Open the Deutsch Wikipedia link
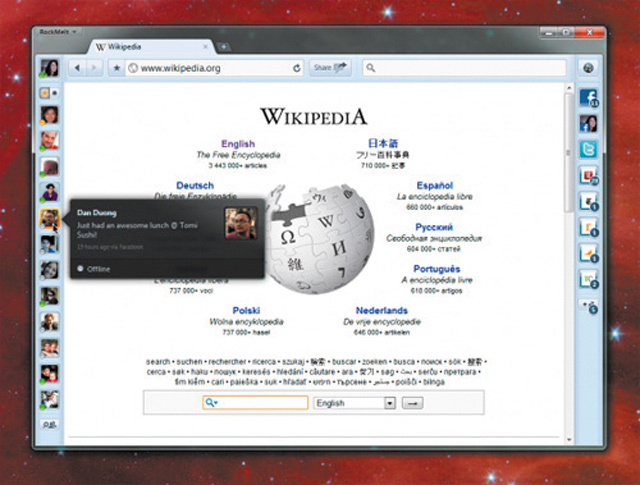 195,185
